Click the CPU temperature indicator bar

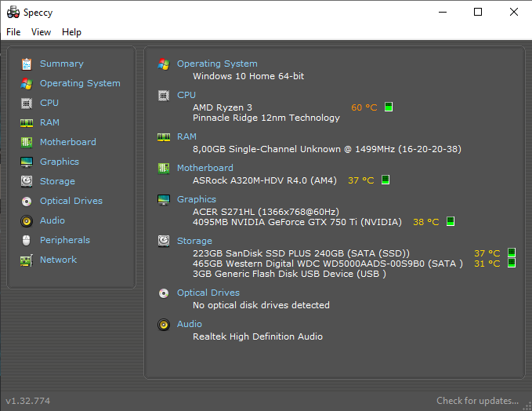(388, 107)
